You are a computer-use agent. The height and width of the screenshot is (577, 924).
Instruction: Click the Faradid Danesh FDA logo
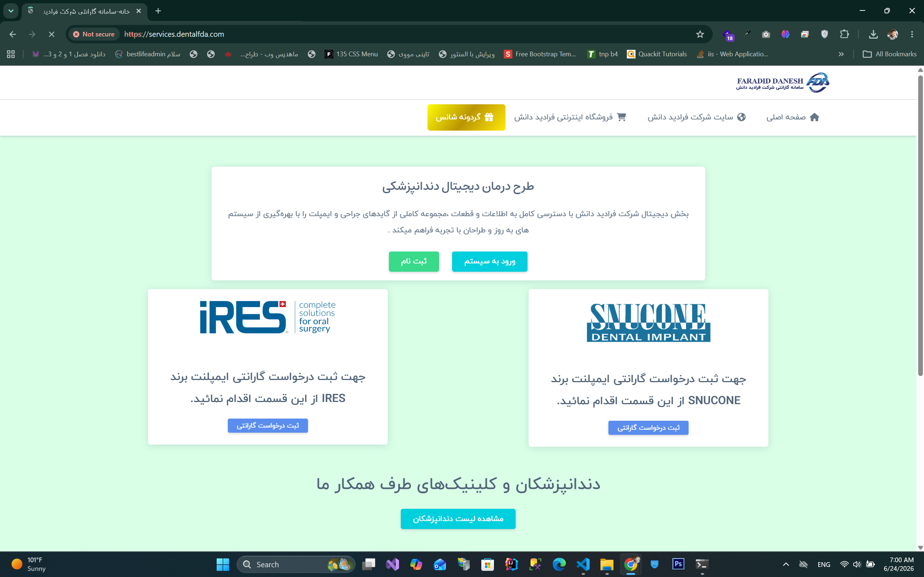coord(783,82)
